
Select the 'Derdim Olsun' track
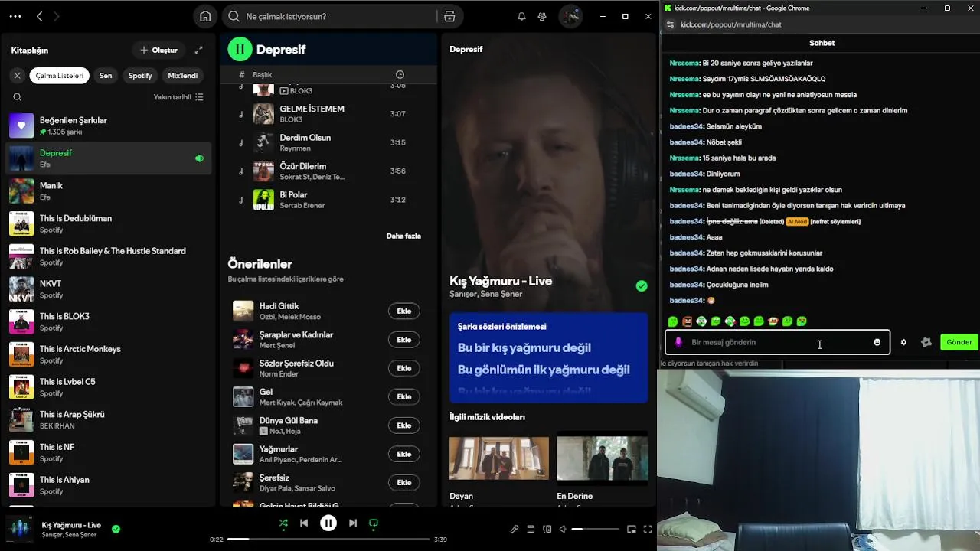click(x=328, y=142)
